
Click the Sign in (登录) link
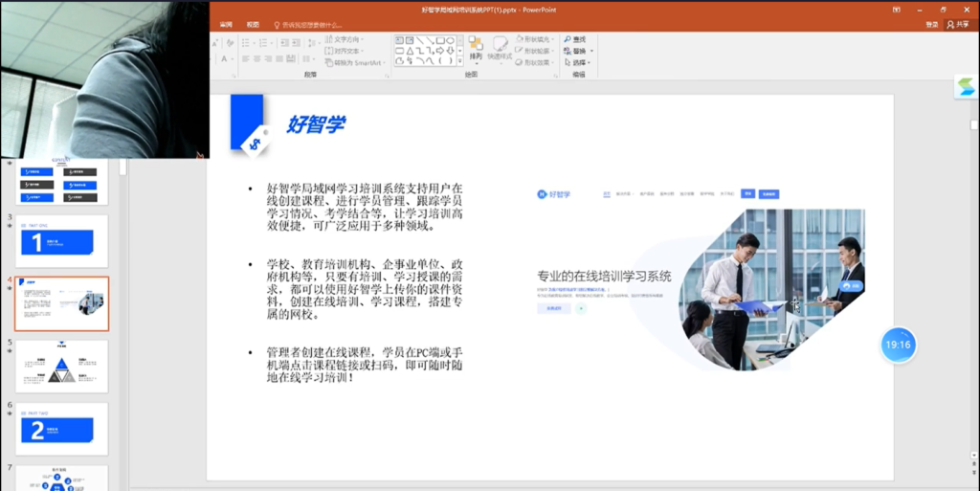coord(932,24)
